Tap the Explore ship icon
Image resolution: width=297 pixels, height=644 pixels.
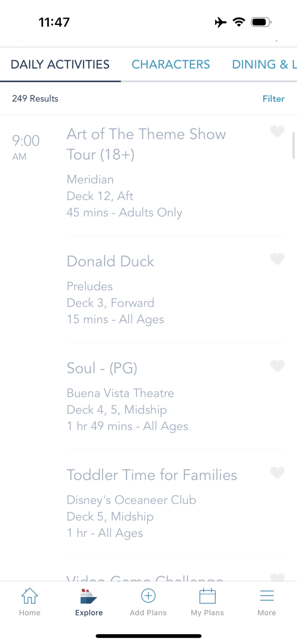click(89, 596)
